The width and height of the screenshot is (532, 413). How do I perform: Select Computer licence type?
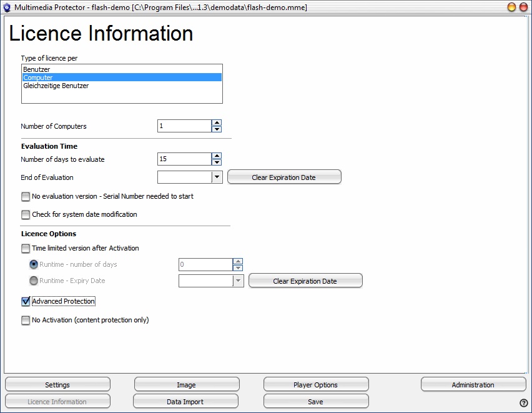[x=122, y=77]
